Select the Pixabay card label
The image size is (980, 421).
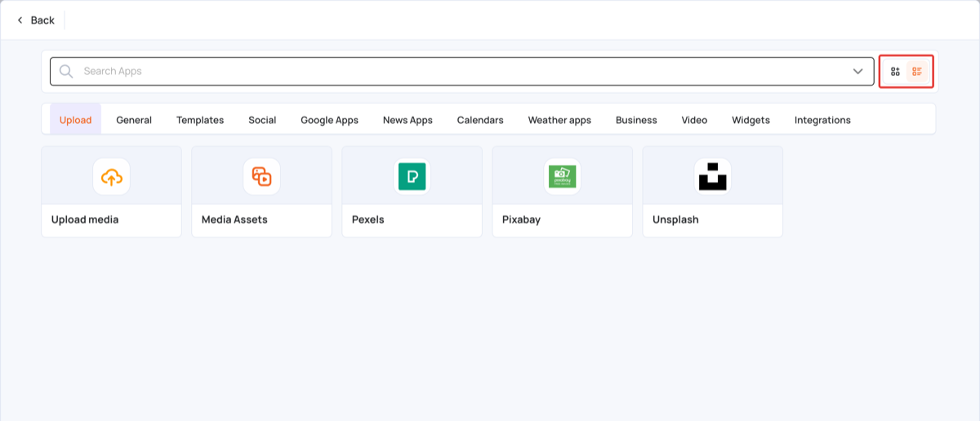click(521, 219)
